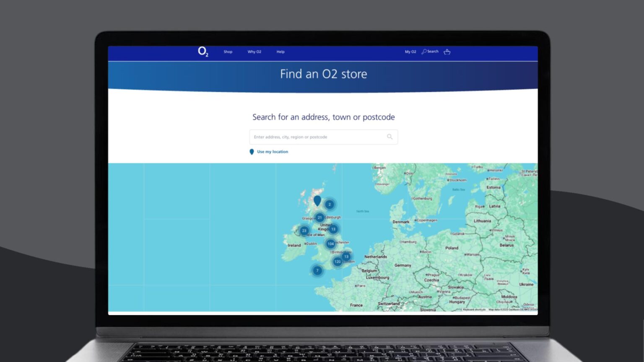Click the Netherlands label on the map
This screenshot has height=362, width=644.
(376, 257)
